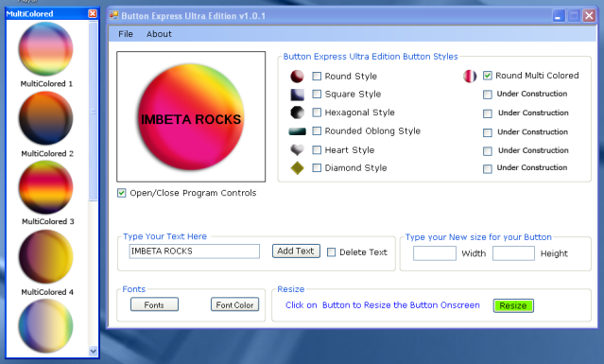
Task: Click the MultiColored panel scroll down arrow
Action: pos(93,351)
